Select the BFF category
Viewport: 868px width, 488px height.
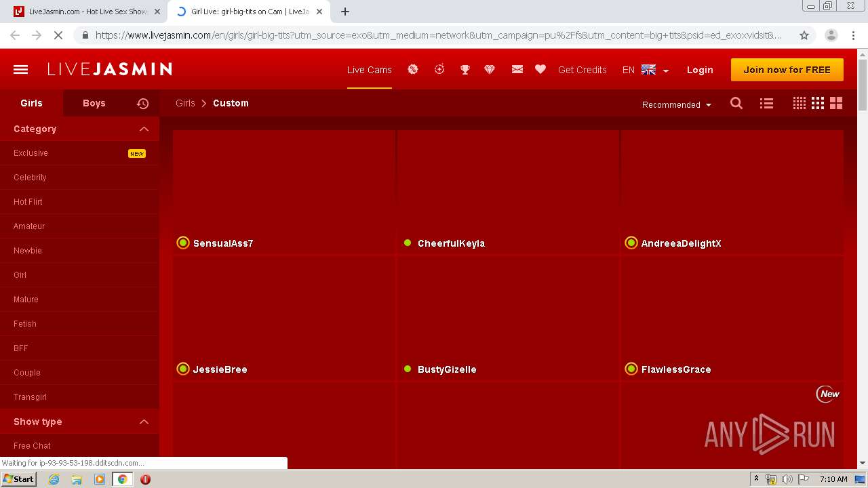[x=79, y=348]
